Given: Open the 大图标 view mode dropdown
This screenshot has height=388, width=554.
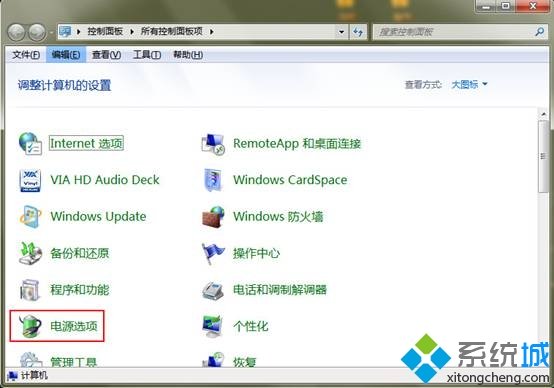Looking at the screenshot, I should (470, 84).
